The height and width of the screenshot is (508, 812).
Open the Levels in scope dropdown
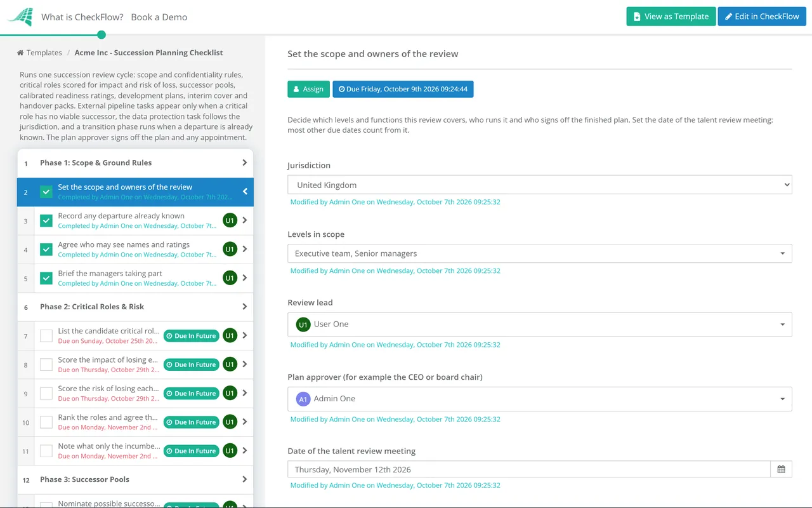coord(540,253)
